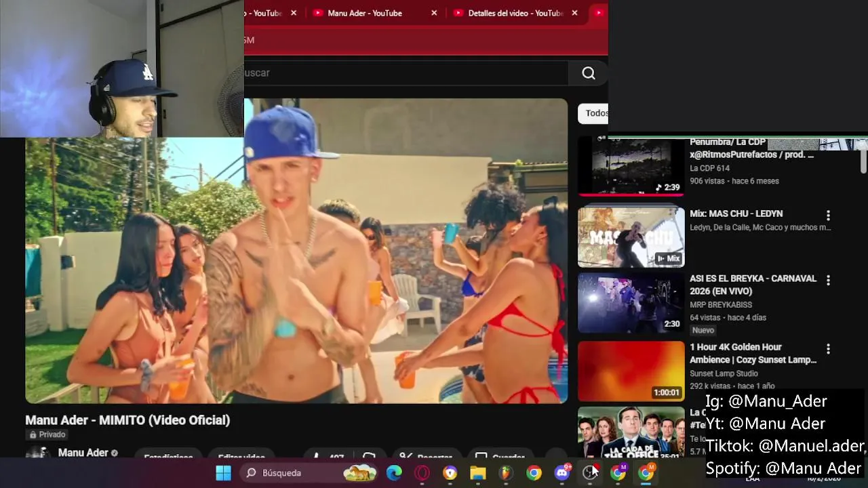The height and width of the screenshot is (488, 868).
Task: Open FL Studio from the taskbar
Action: (x=506, y=472)
